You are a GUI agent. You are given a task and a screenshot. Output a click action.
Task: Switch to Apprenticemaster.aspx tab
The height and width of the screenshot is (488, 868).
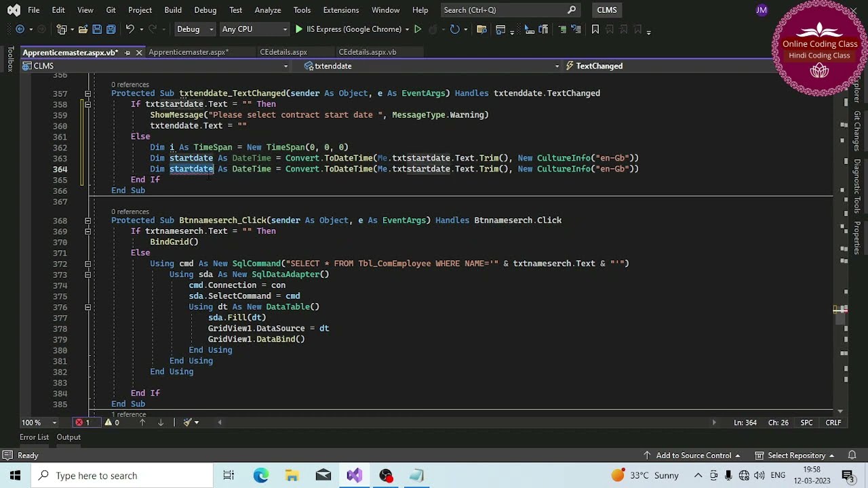(x=189, y=52)
